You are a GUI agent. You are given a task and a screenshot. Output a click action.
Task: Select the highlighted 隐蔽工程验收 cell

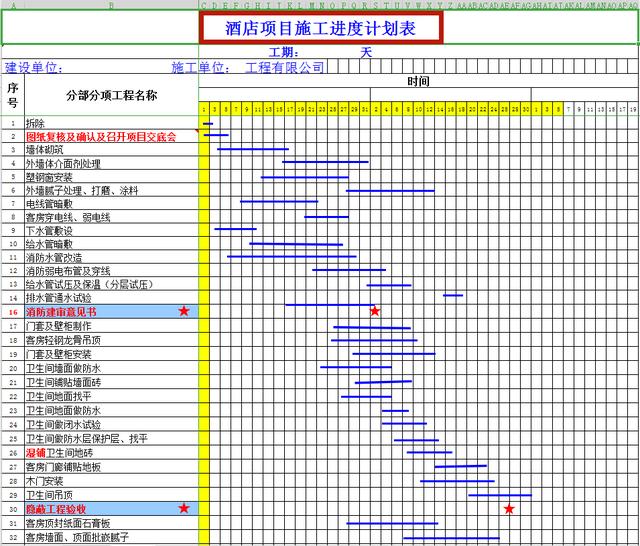111,509
